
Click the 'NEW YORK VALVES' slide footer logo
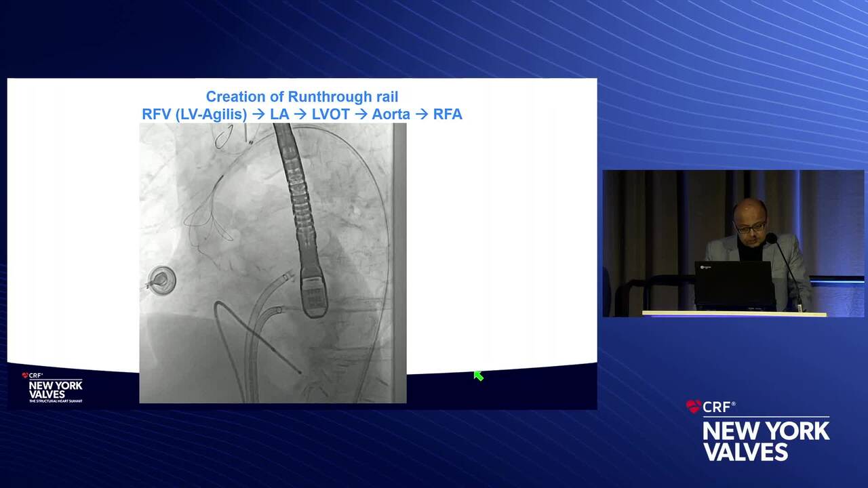click(x=55, y=390)
